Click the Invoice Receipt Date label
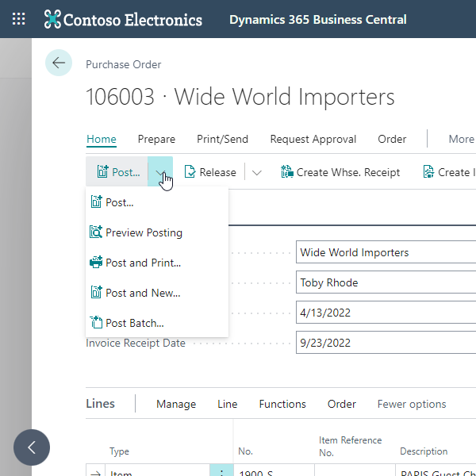This screenshot has height=476, width=476. click(x=136, y=343)
